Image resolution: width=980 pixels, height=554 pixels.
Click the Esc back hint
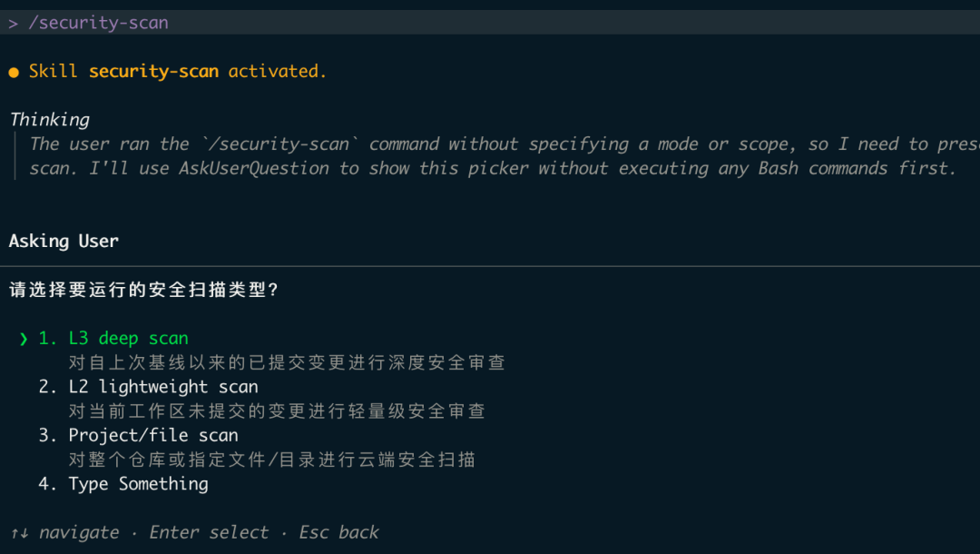tap(338, 532)
